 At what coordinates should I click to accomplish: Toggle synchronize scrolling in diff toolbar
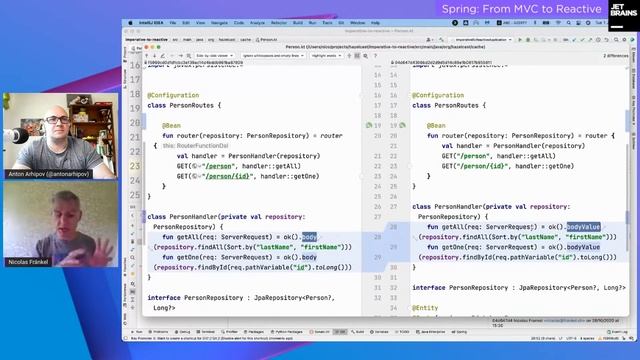(357, 56)
